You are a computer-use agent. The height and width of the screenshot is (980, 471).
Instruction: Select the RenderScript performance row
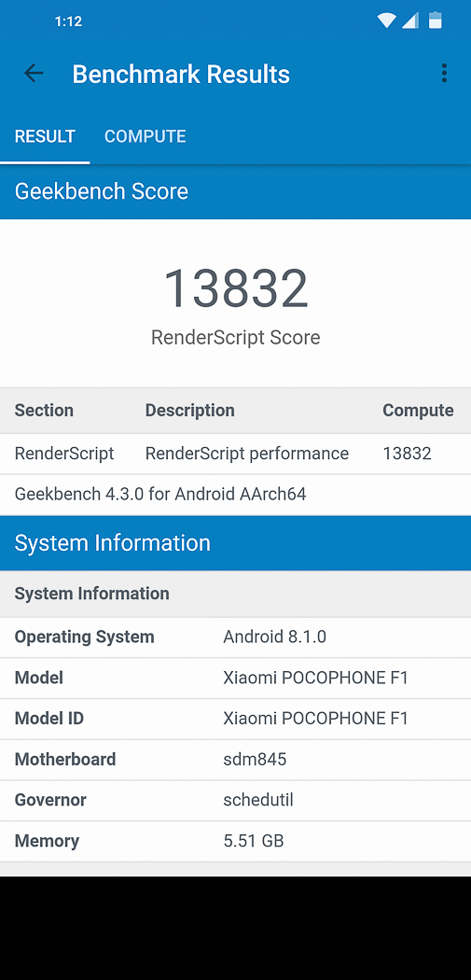click(235, 454)
